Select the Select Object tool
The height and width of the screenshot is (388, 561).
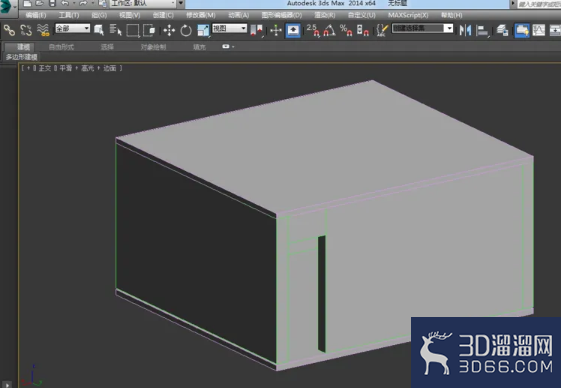coord(99,30)
